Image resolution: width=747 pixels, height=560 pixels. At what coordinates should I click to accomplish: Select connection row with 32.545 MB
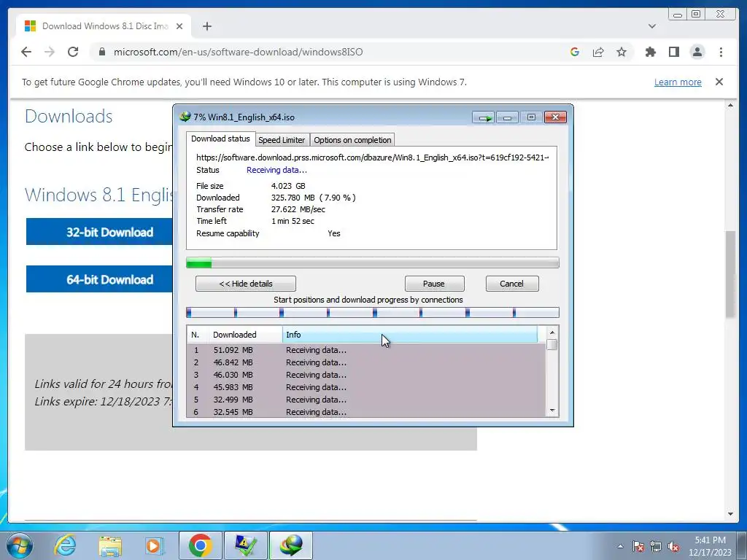pyautogui.click(x=366, y=412)
